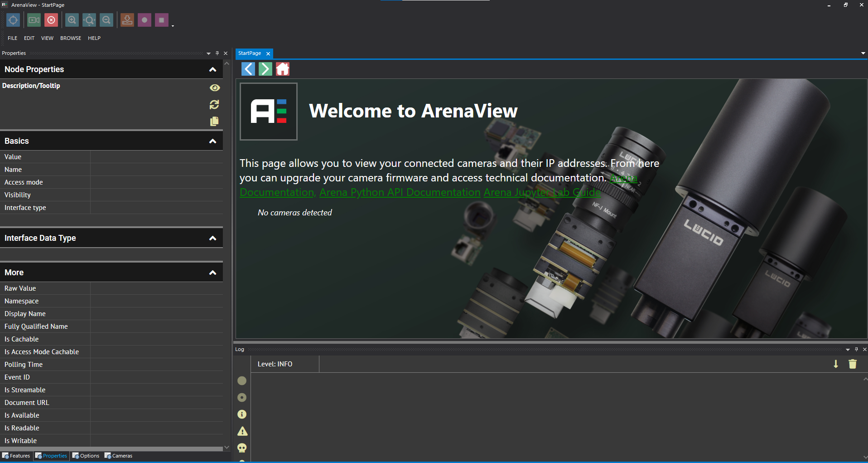Click the orange save image icon
Image resolution: width=868 pixels, height=463 pixels.
tap(127, 20)
